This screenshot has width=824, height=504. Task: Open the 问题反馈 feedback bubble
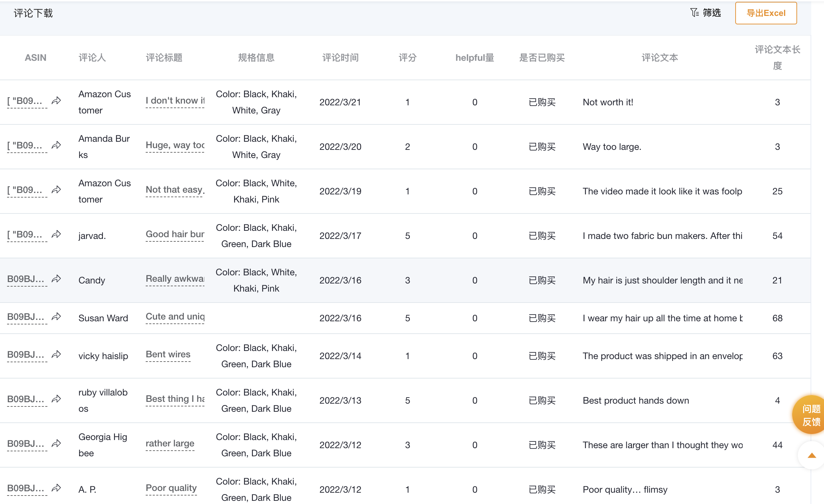[810, 415]
